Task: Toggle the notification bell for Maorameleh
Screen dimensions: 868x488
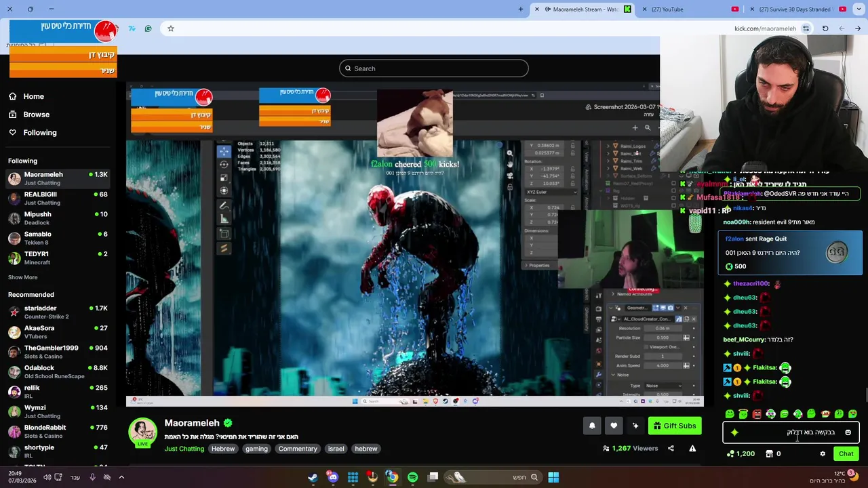Action: 592,426
